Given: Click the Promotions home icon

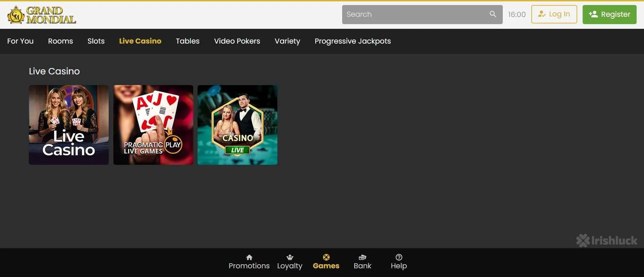Looking at the screenshot, I should click(249, 257).
